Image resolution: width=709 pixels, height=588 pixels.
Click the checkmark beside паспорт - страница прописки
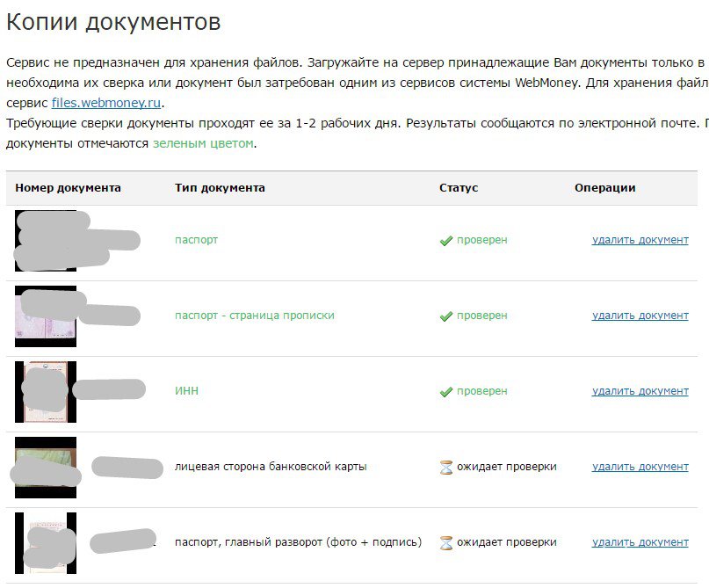tap(445, 316)
